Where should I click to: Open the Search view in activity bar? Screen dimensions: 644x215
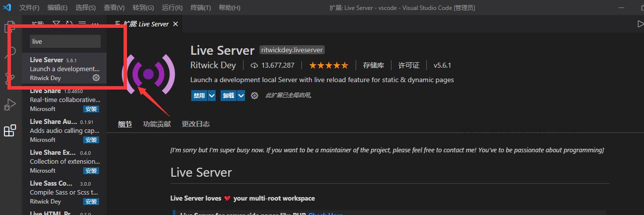coord(10,52)
